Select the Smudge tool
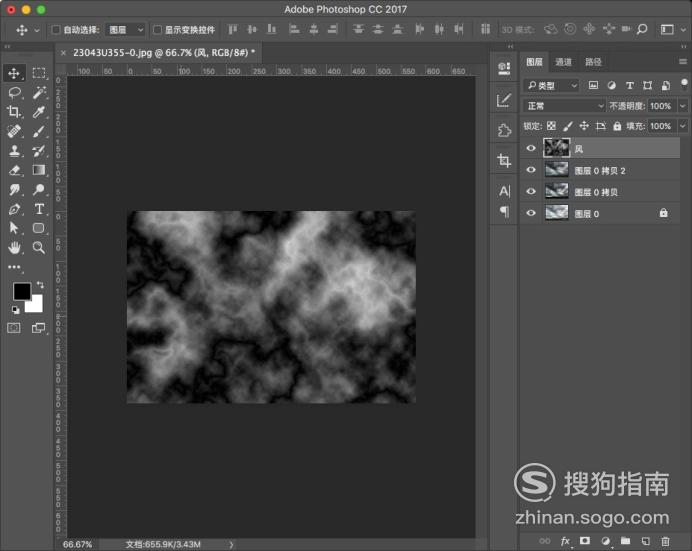 point(14,189)
